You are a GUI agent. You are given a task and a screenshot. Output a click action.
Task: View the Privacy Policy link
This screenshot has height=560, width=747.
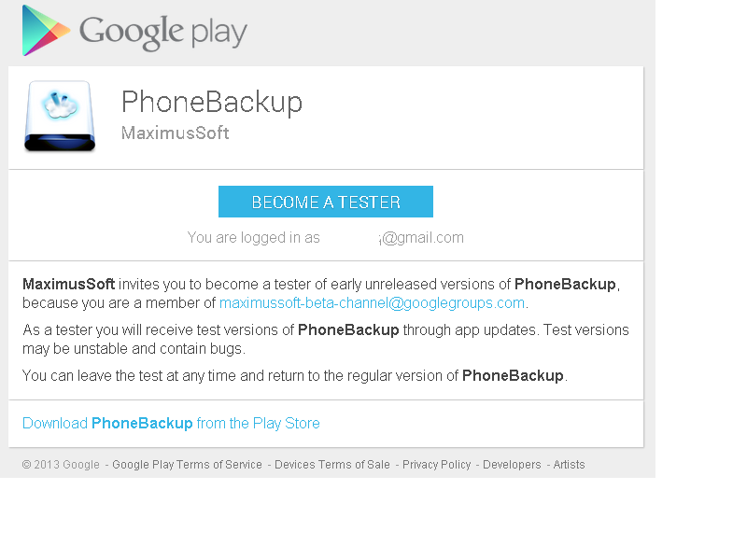click(x=436, y=465)
